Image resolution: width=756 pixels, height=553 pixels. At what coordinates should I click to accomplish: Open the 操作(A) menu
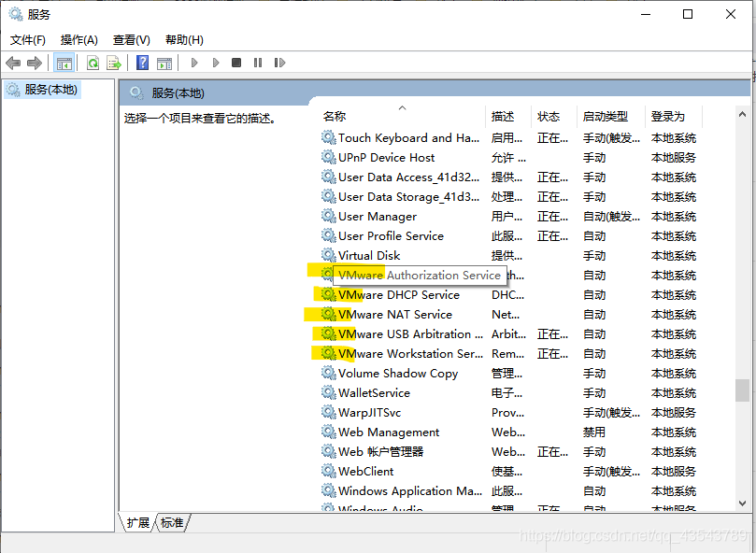pos(79,40)
